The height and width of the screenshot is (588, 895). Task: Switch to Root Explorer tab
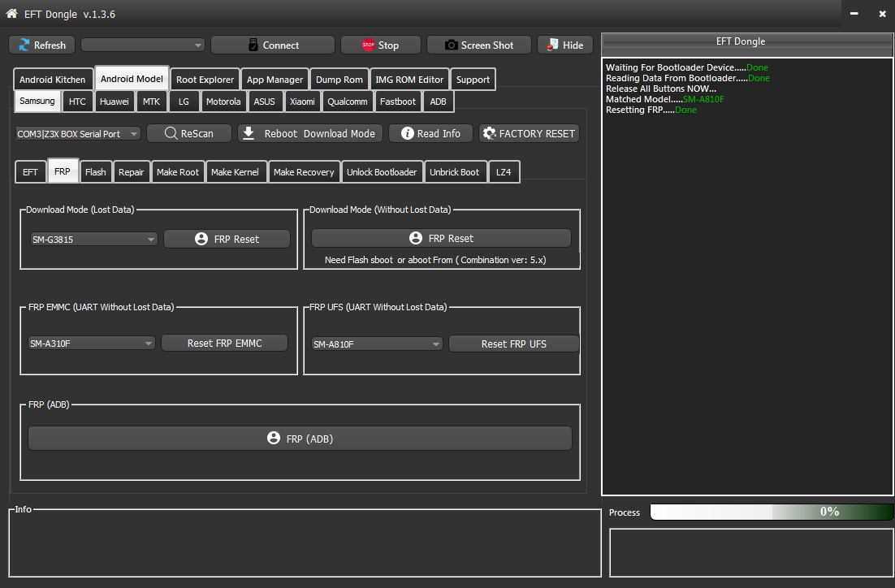(x=205, y=80)
